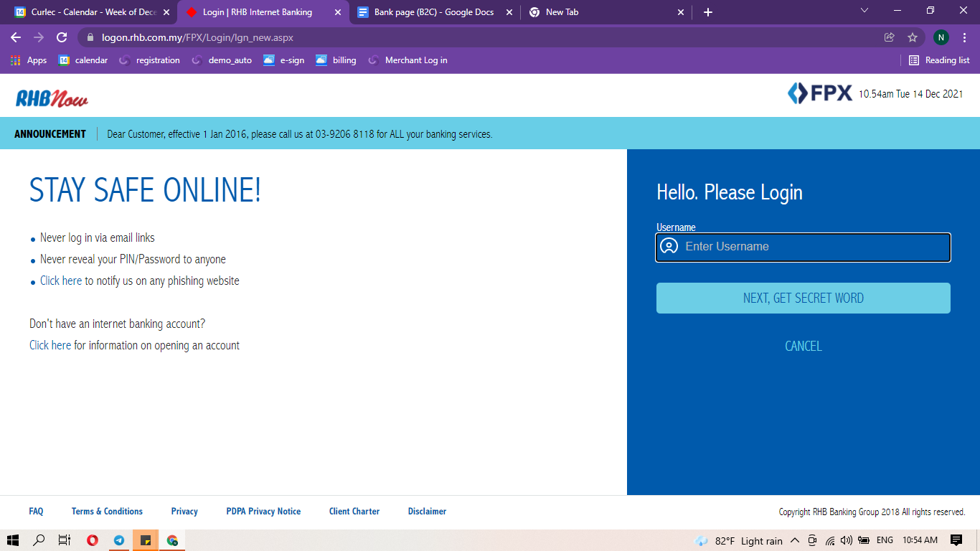Open Wi-Fi network settings in tray
This screenshot has height=551, width=980.
[x=830, y=540]
